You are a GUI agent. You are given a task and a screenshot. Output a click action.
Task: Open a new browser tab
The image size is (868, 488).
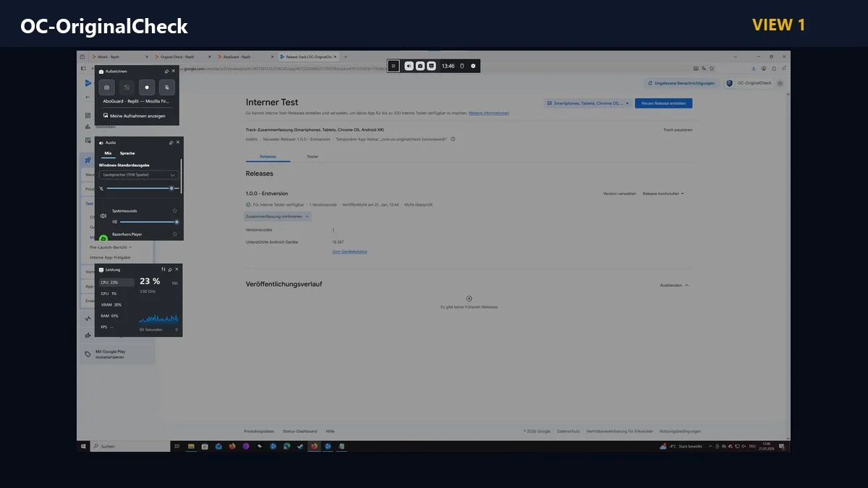coord(346,56)
